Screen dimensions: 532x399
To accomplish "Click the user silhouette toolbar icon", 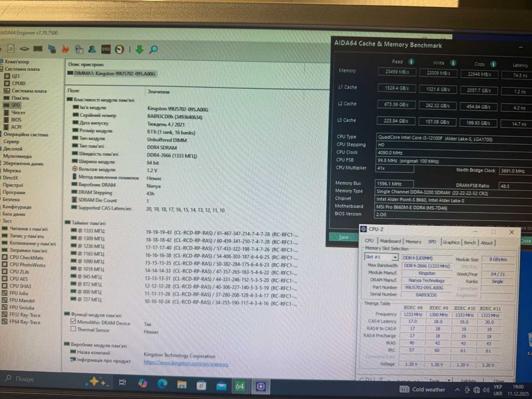I will coord(92,49).
